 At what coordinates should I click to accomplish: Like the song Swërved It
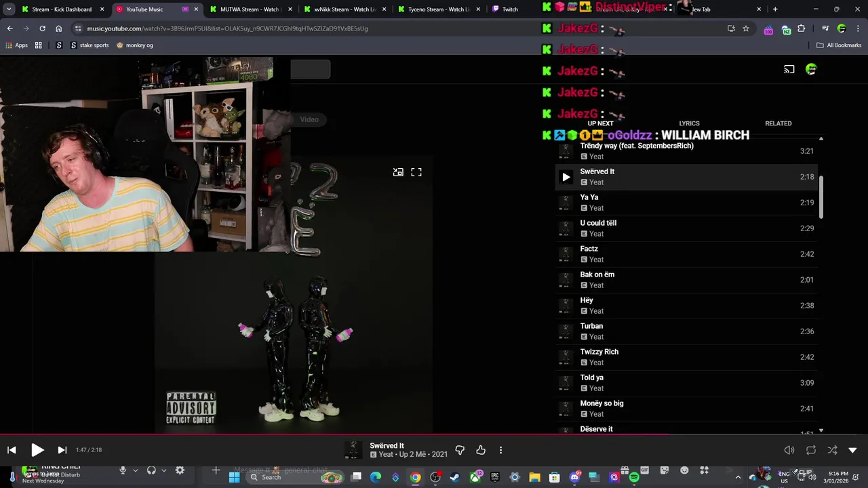click(481, 450)
